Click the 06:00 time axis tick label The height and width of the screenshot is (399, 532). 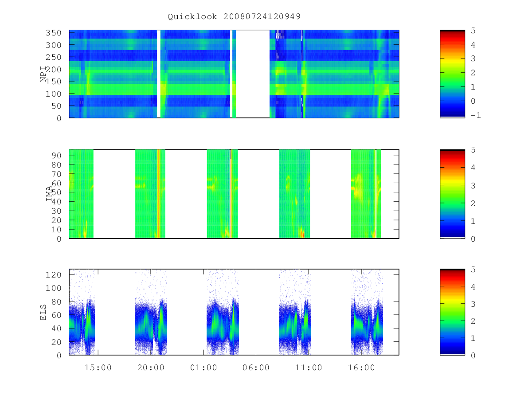pyautogui.click(x=256, y=368)
